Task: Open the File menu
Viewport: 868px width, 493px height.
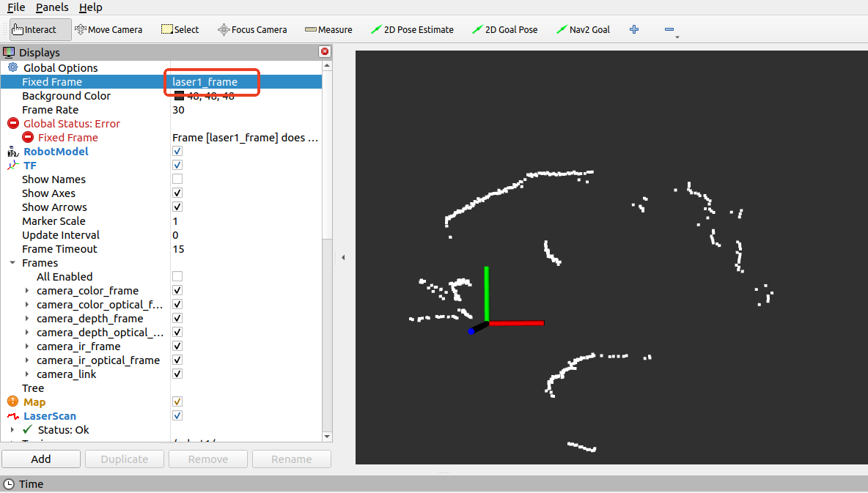Action: click(x=16, y=7)
